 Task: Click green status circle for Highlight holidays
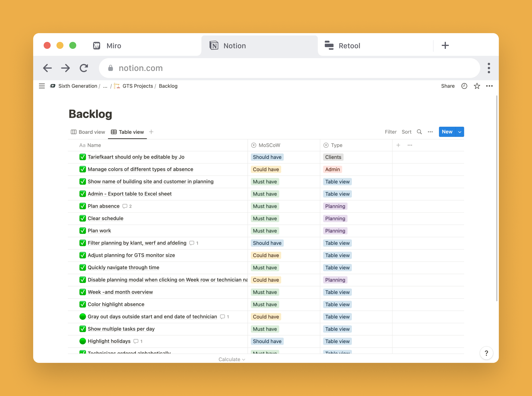[x=83, y=341]
